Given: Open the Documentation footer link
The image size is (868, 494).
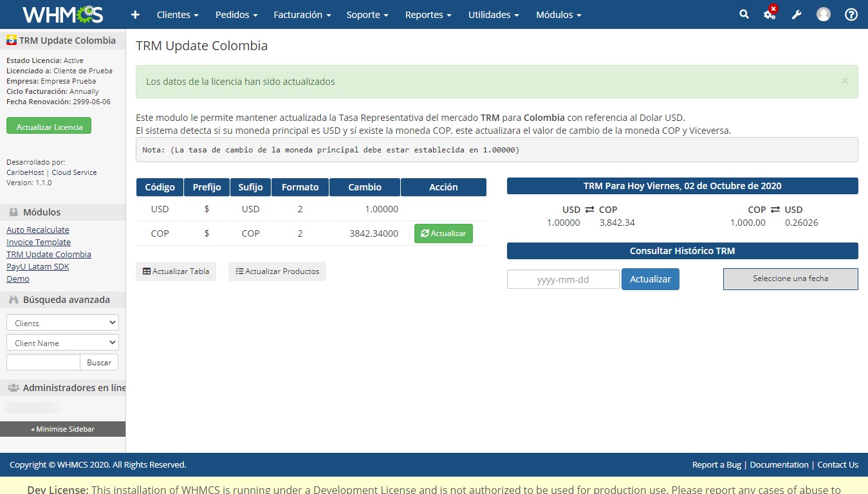Looking at the screenshot, I should click(x=779, y=464).
